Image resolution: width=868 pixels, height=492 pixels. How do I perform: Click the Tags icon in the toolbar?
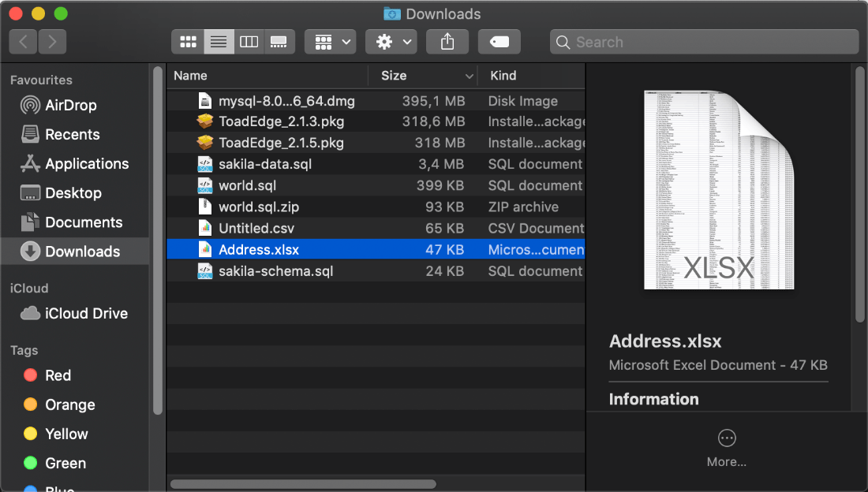(499, 41)
